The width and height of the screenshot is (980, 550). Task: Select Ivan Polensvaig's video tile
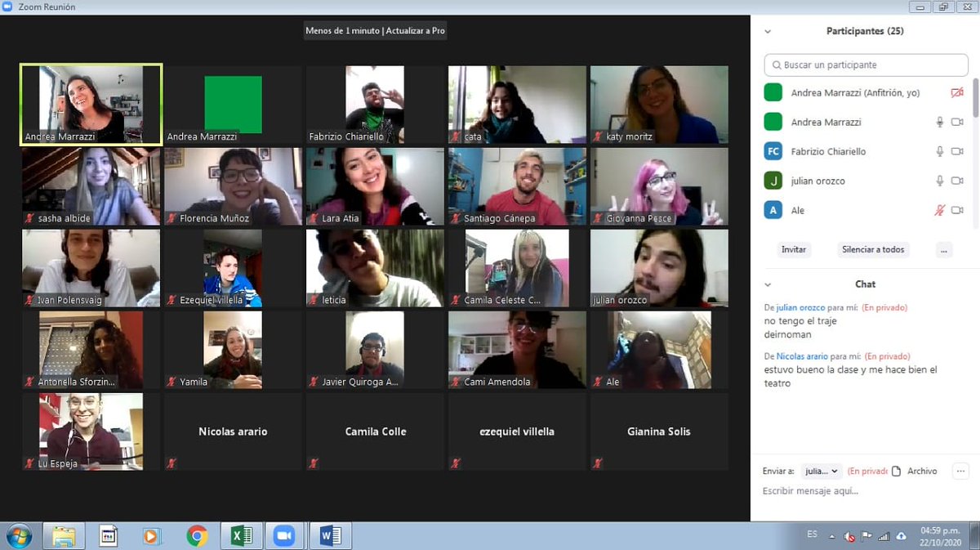pos(91,268)
